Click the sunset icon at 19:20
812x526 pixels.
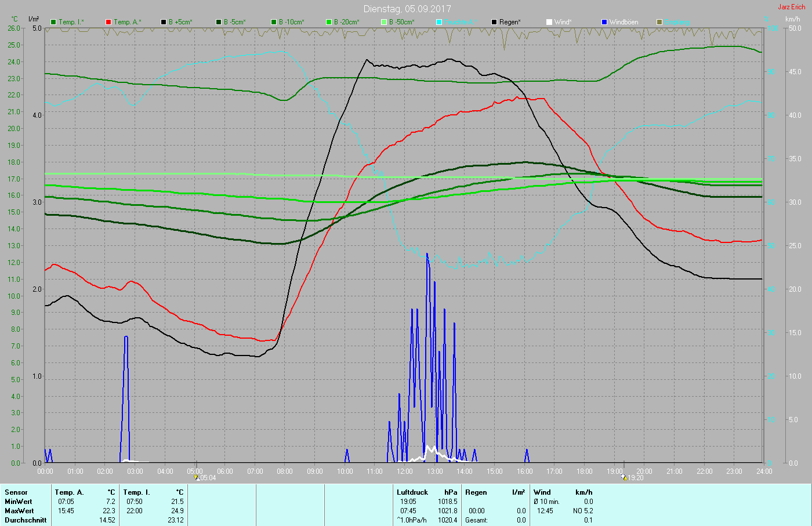click(624, 477)
